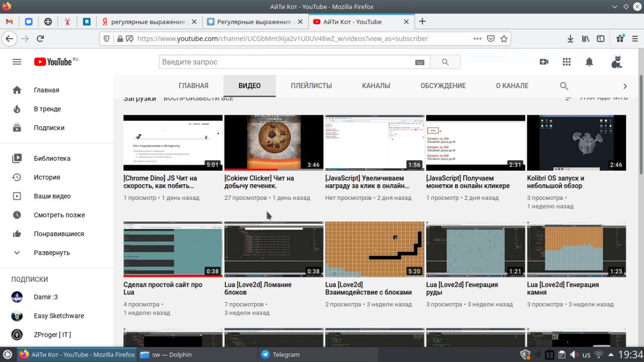Open the Cokiew Clicker video thumbnail

pyautogui.click(x=274, y=143)
